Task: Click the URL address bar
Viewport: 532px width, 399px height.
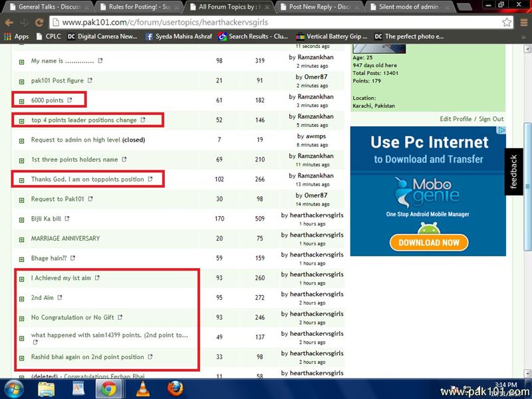Action: coord(266,22)
